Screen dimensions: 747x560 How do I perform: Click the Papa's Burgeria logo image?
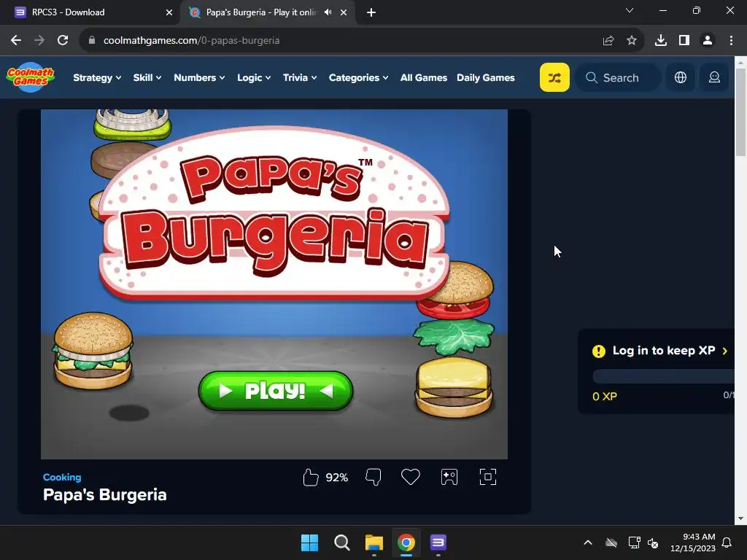(x=274, y=212)
